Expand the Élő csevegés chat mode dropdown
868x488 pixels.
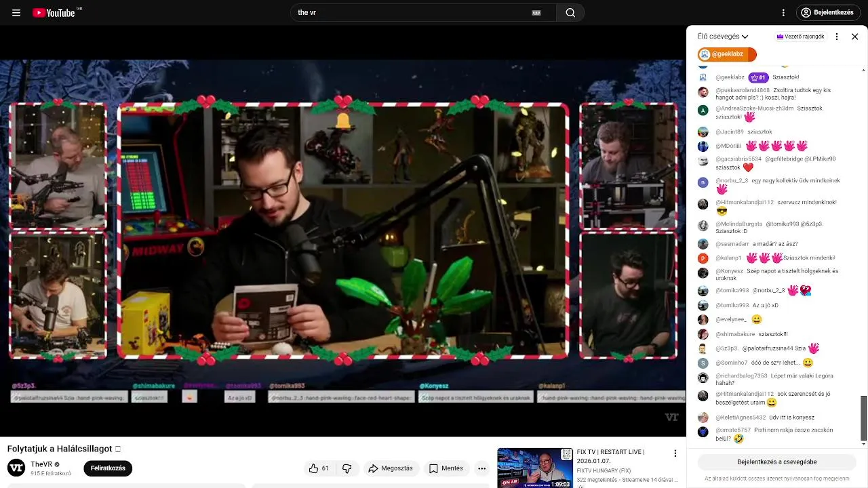[723, 37]
